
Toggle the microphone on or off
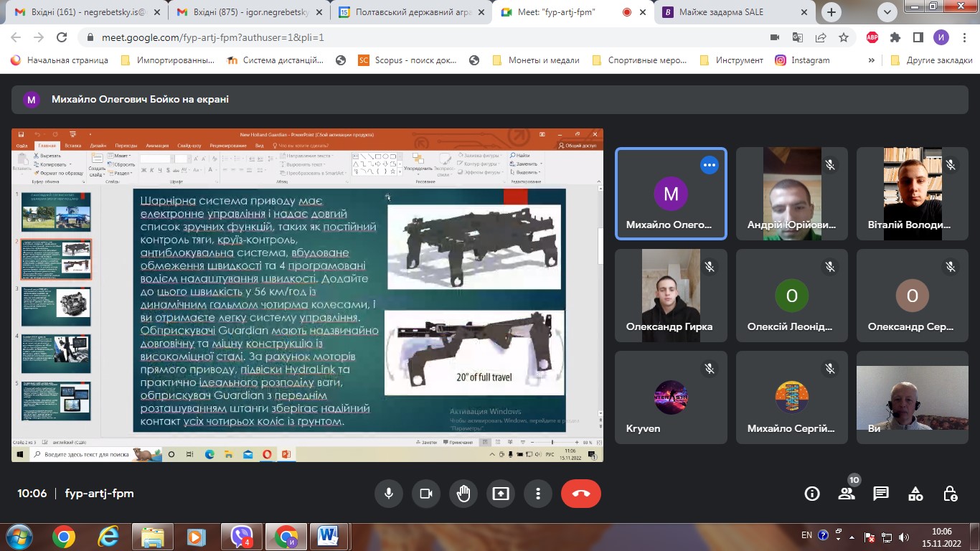point(389,494)
